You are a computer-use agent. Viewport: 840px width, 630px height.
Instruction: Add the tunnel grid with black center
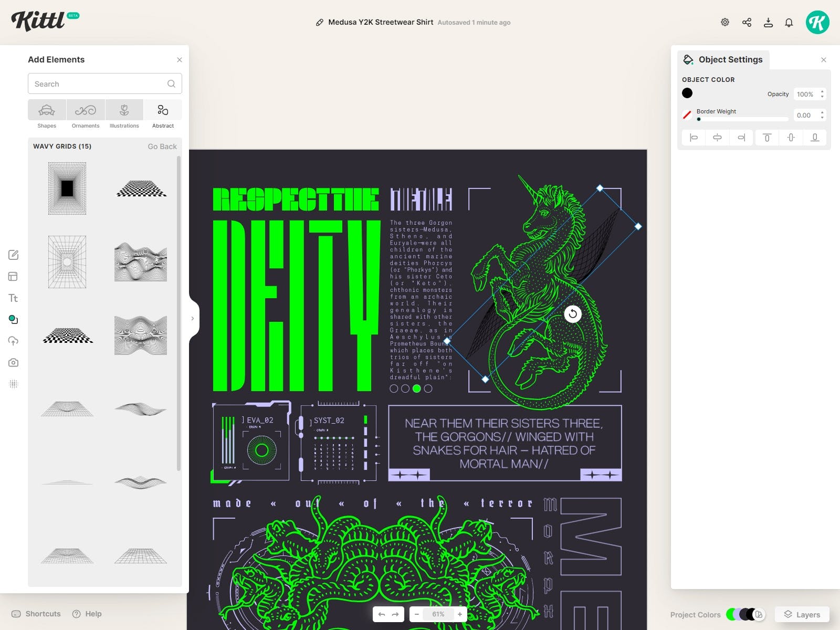pos(67,188)
